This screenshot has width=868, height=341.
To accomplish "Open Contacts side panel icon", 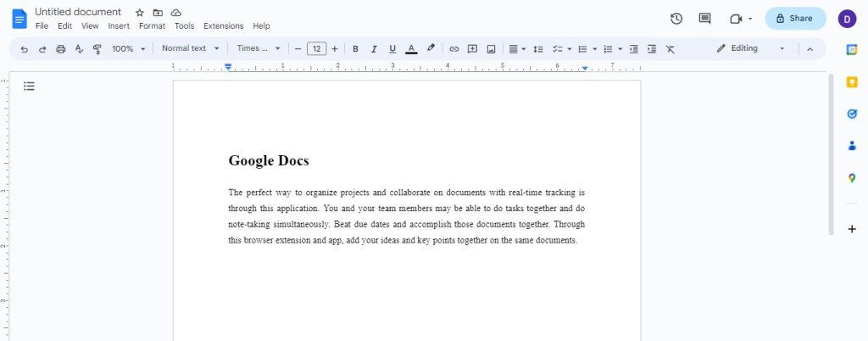I will [x=852, y=146].
